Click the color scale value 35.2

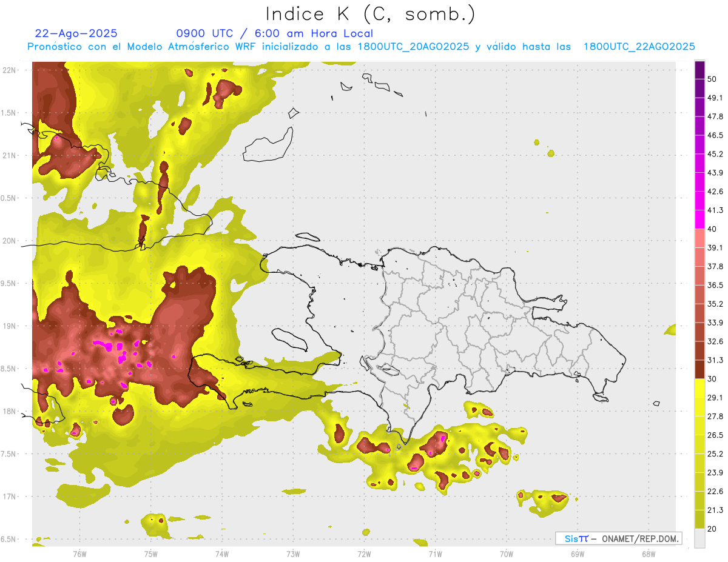click(x=715, y=304)
